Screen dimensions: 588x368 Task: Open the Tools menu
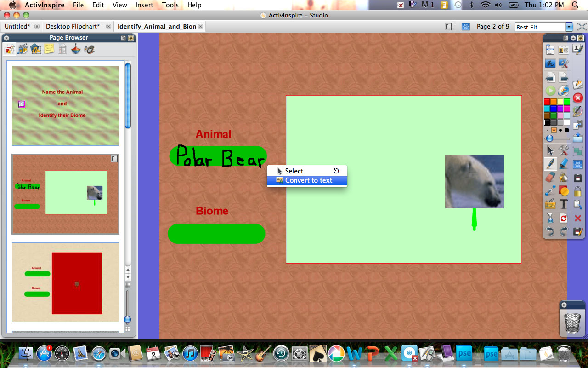coord(170,5)
